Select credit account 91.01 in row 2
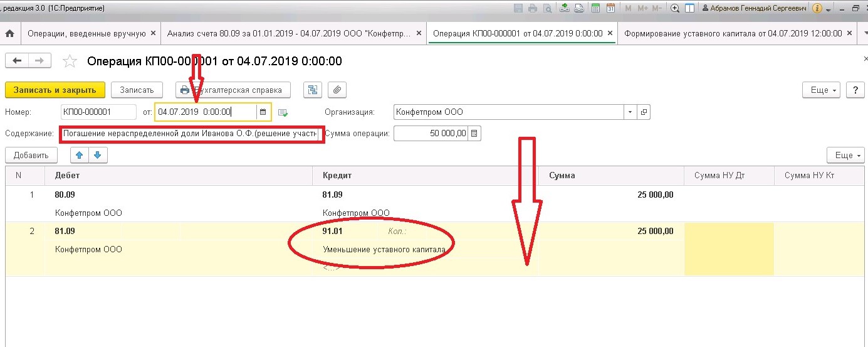This screenshot has width=868, height=347. tap(332, 232)
